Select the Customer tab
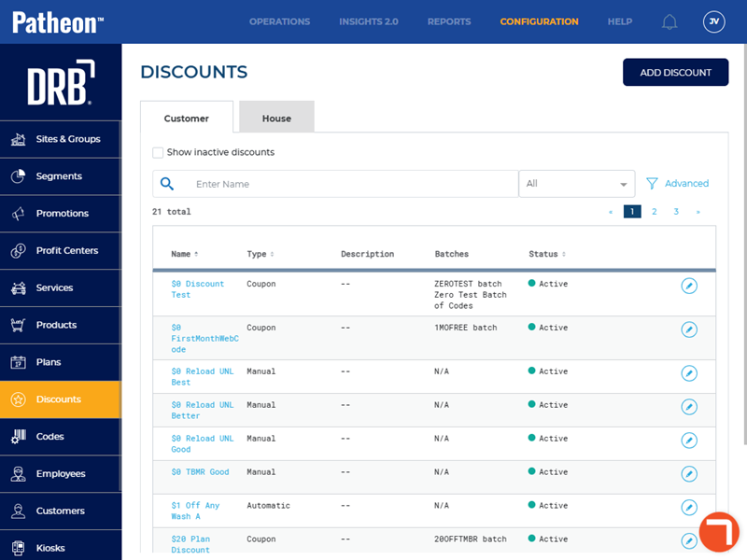 pyautogui.click(x=186, y=118)
